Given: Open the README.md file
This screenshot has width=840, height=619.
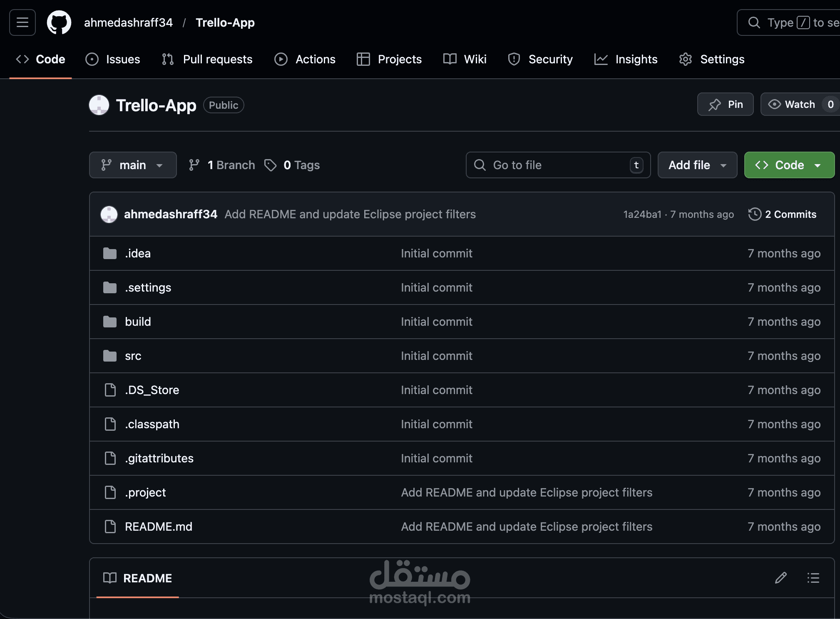Looking at the screenshot, I should pyautogui.click(x=158, y=527).
